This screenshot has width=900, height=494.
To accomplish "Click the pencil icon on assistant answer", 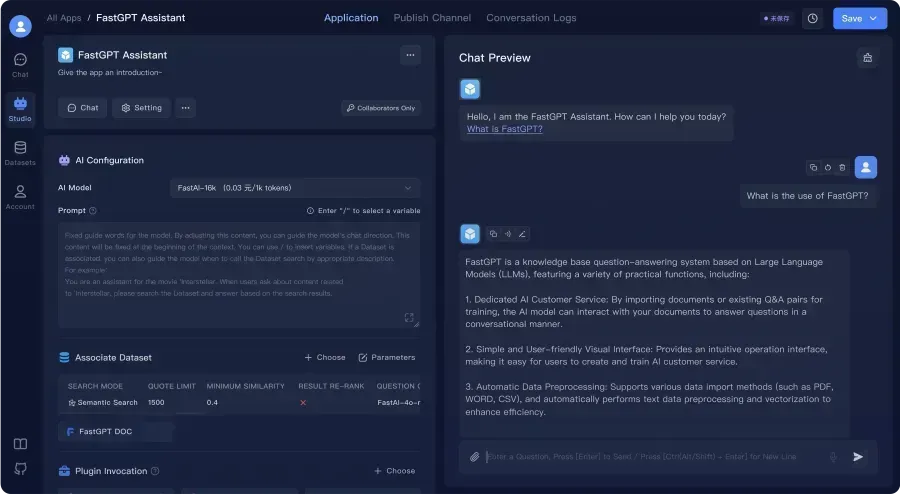I will click(x=522, y=234).
